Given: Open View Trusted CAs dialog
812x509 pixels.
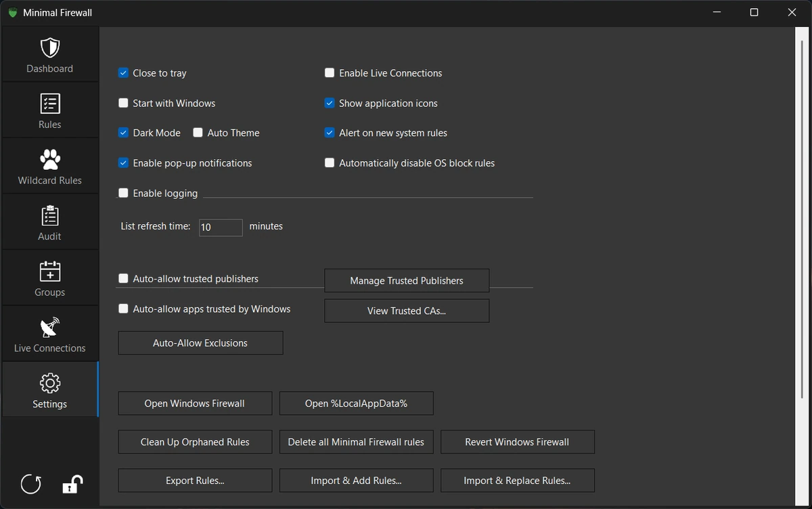Looking at the screenshot, I should 407,311.
